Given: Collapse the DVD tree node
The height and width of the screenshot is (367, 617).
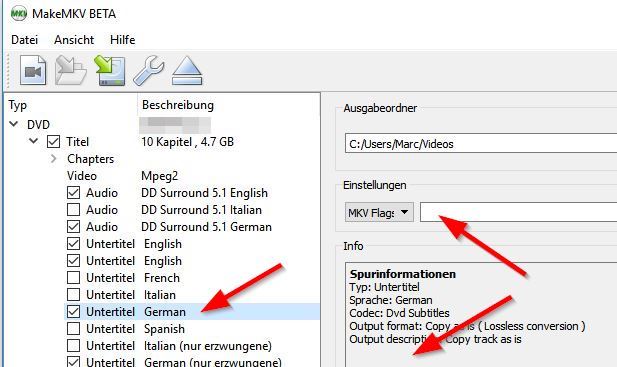Looking at the screenshot, I should (14, 124).
